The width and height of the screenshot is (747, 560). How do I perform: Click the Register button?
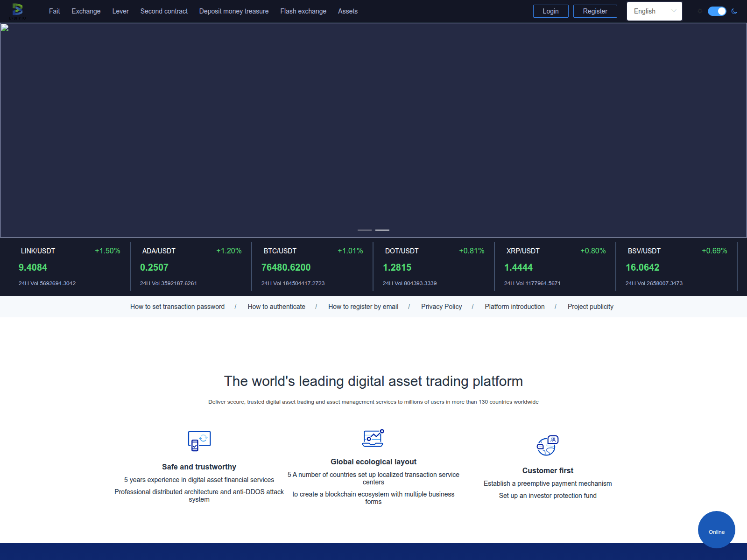click(x=595, y=11)
